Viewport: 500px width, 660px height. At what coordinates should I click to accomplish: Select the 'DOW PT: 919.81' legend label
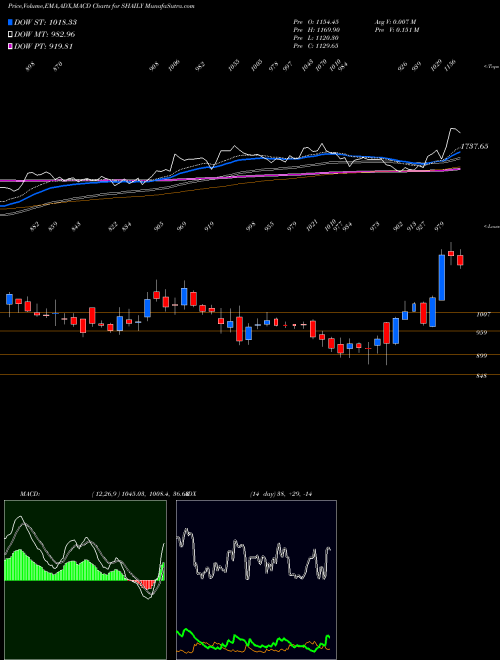[x=43, y=46]
